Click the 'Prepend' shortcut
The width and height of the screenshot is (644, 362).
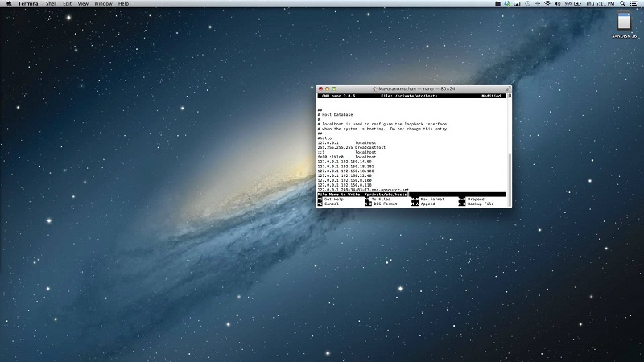click(x=472, y=200)
